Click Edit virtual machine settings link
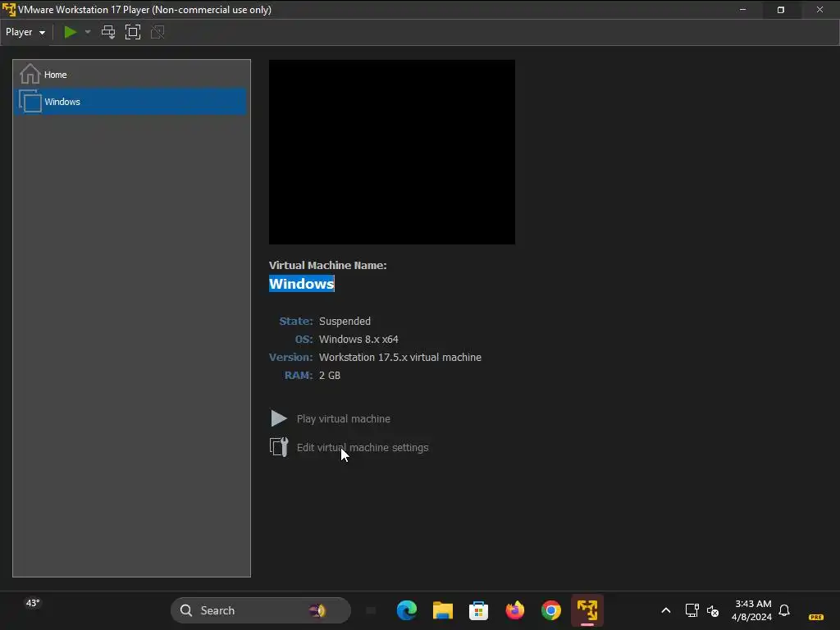The image size is (840, 630). tap(363, 448)
